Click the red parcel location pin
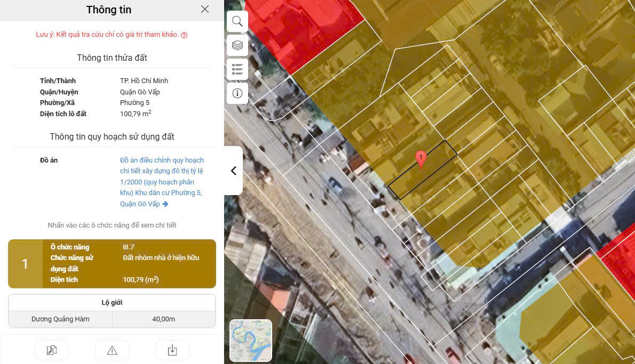Screen dimensions: 635x364 pyautogui.click(x=421, y=158)
